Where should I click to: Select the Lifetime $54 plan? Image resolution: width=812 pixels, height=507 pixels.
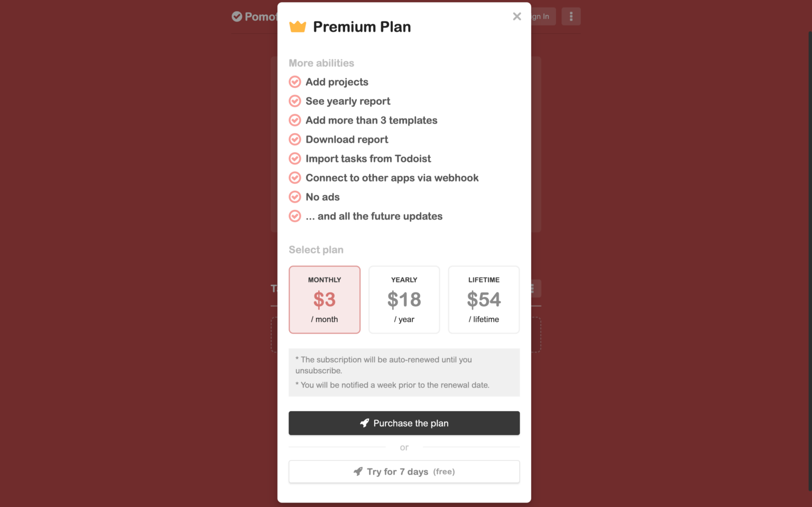(484, 299)
